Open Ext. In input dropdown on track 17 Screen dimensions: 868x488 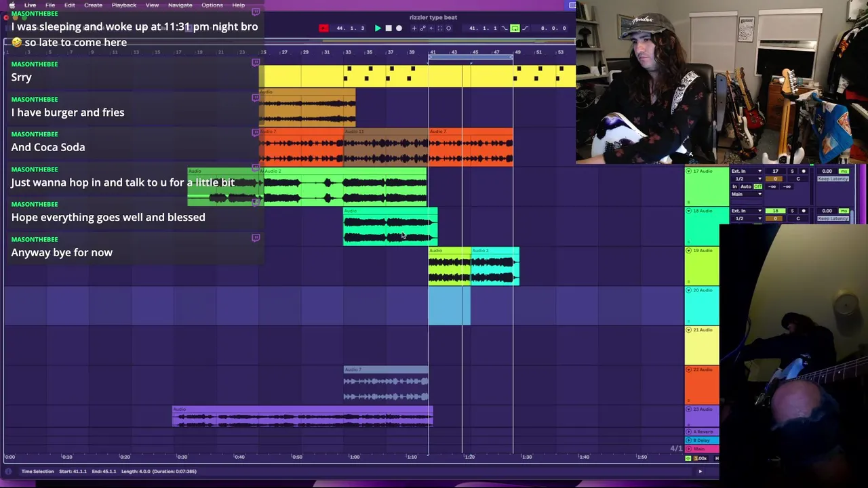pos(747,171)
